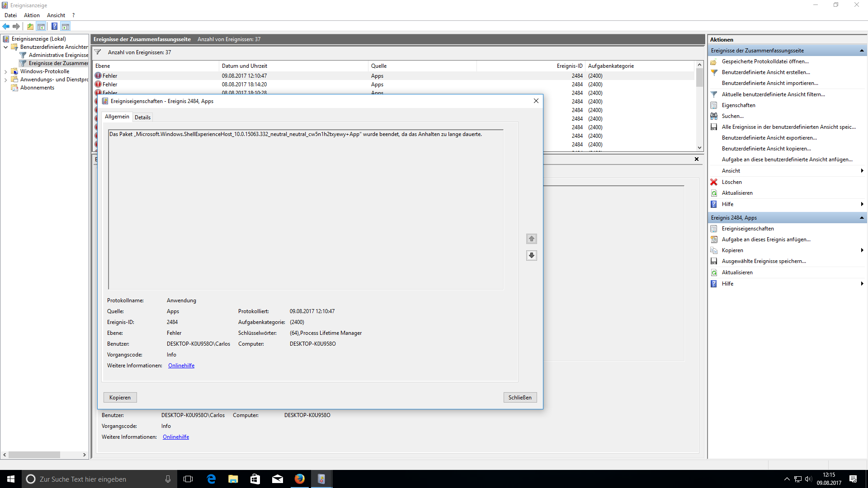
Task: Expand Ansicht submenu arrow in Aktionen
Action: coord(862,171)
